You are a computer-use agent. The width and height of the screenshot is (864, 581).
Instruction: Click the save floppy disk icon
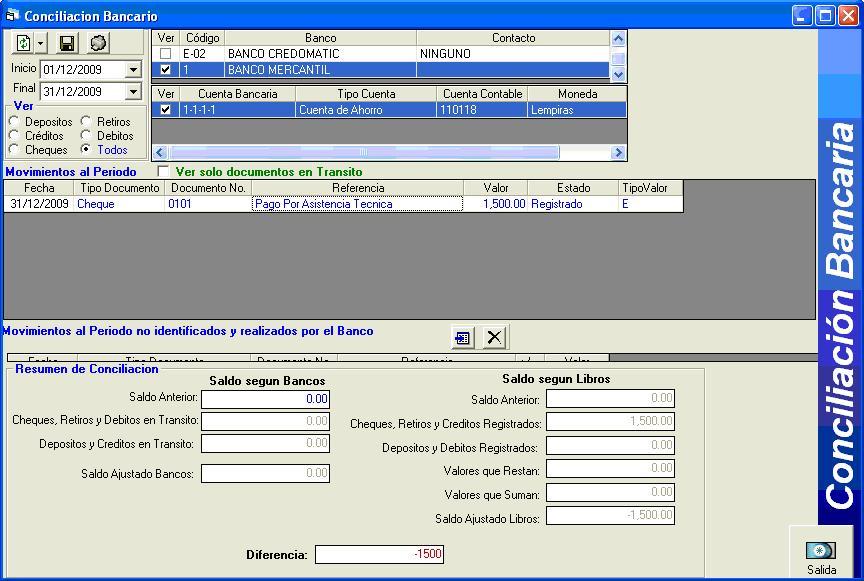[67, 43]
